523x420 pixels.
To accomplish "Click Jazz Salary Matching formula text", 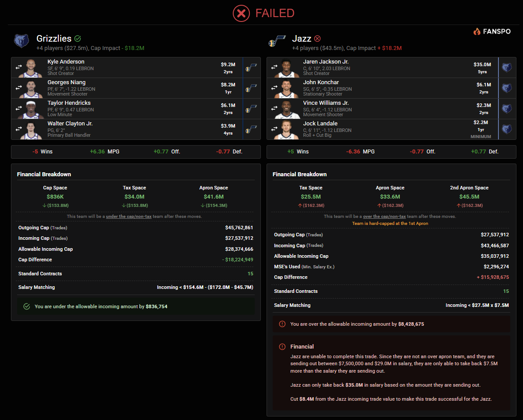I will (477, 305).
